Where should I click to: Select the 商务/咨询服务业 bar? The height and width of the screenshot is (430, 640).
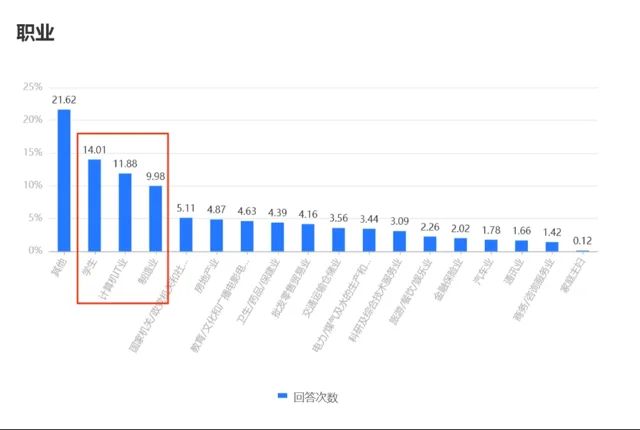coord(552,247)
